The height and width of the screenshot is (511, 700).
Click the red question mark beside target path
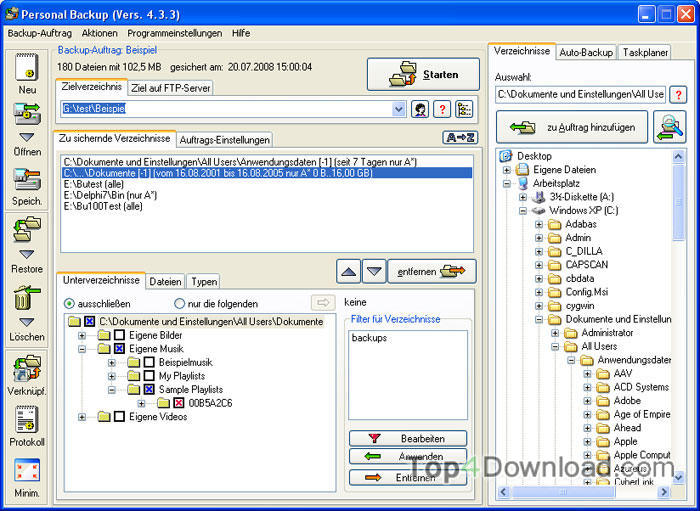click(442, 109)
